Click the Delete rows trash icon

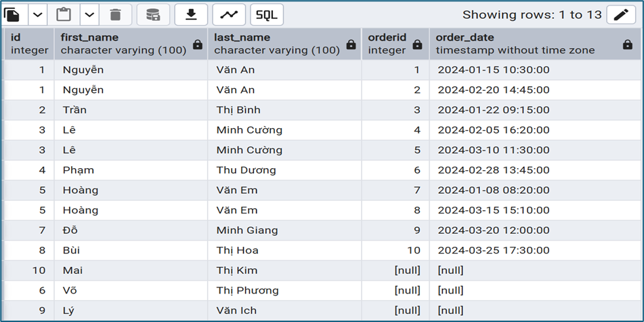click(x=115, y=14)
